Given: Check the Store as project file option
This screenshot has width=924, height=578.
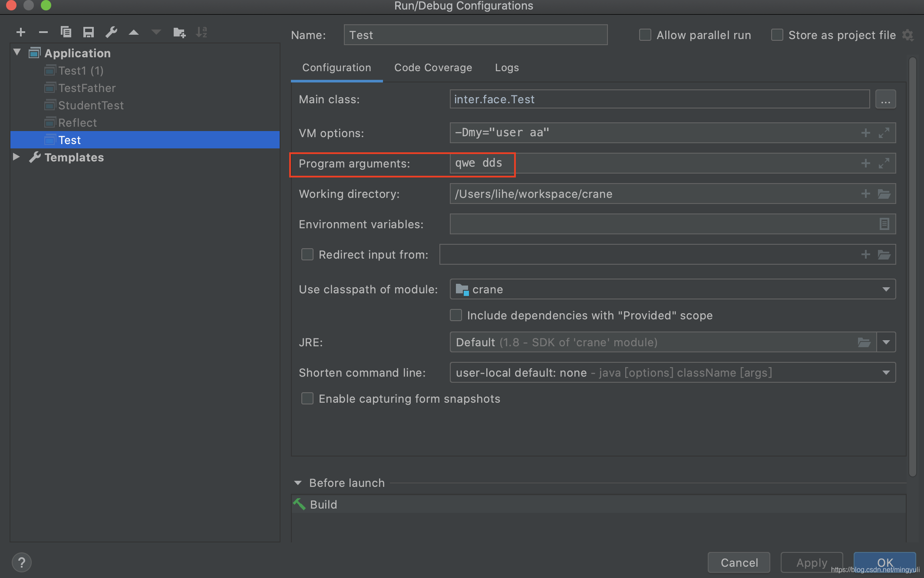Looking at the screenshot, I should (x=777, y=35).
